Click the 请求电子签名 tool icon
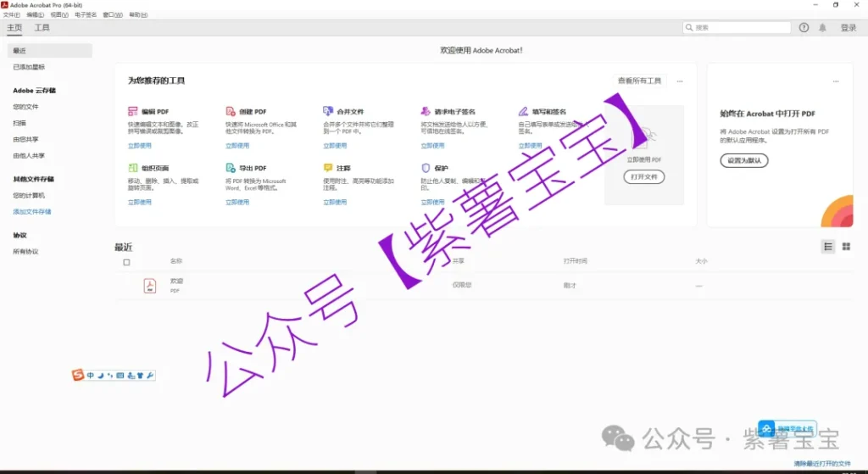The height and width of the screenshot is (474, 868). tap(426, 112)
